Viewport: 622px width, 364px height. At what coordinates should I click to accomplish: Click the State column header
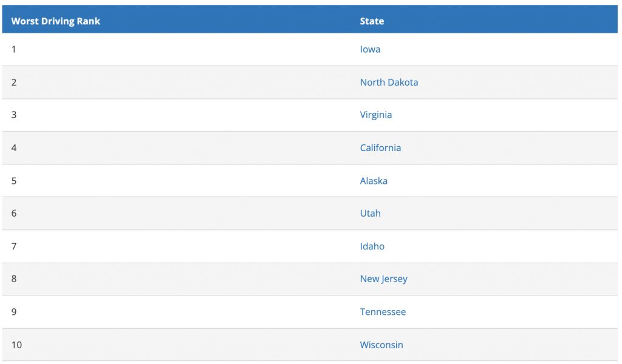click(x=372, y=21)
